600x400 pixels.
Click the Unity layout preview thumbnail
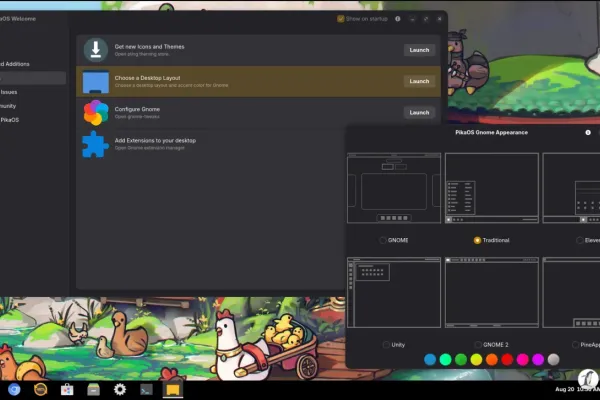pos(394,292)
